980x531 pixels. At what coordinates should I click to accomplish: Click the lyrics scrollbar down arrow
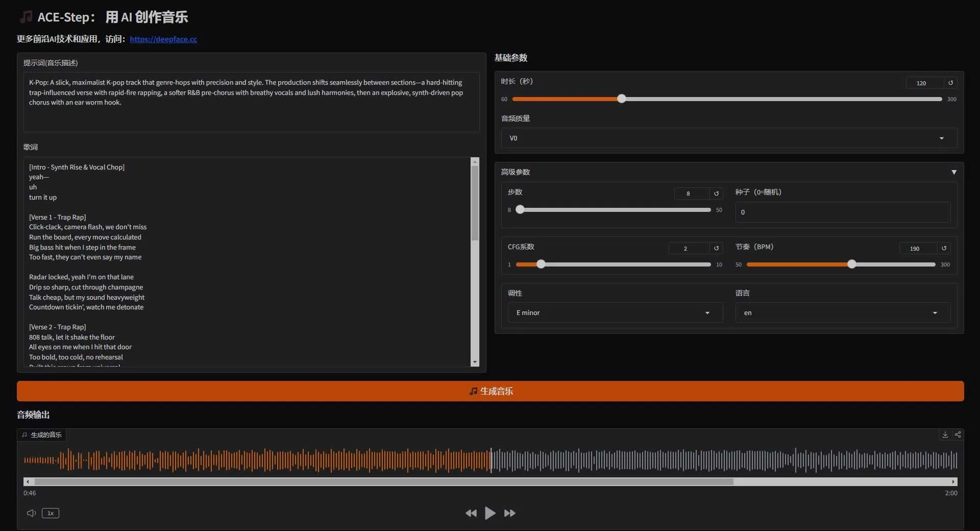(475, 362)
